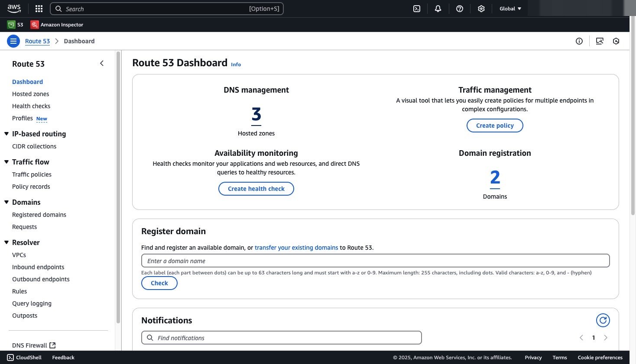This screenshot has width=636, height=364.
Task: Toggle the hamburger navigation menu button
Action: 13,41
